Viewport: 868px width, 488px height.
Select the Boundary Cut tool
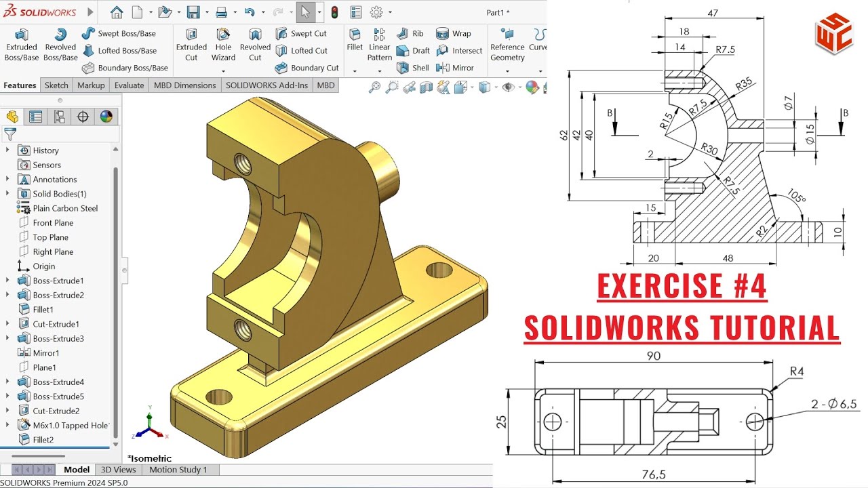(x=307, y=68)
